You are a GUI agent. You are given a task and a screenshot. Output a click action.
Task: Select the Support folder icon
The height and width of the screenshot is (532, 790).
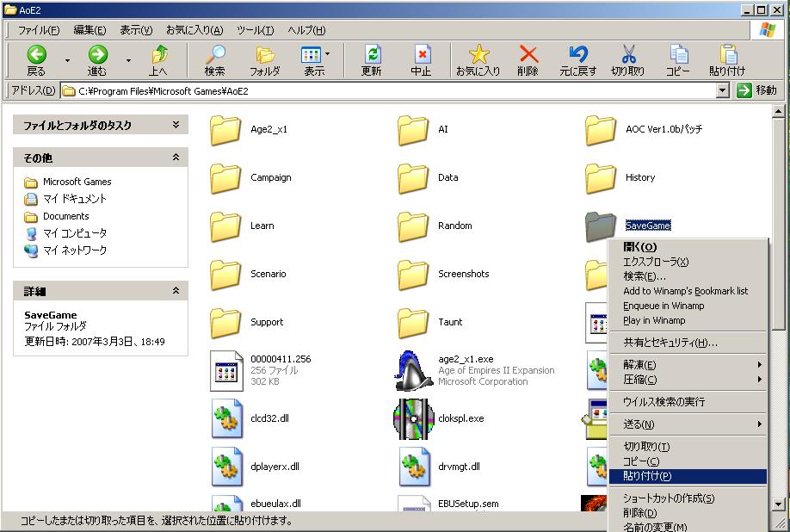pos(225,323)
